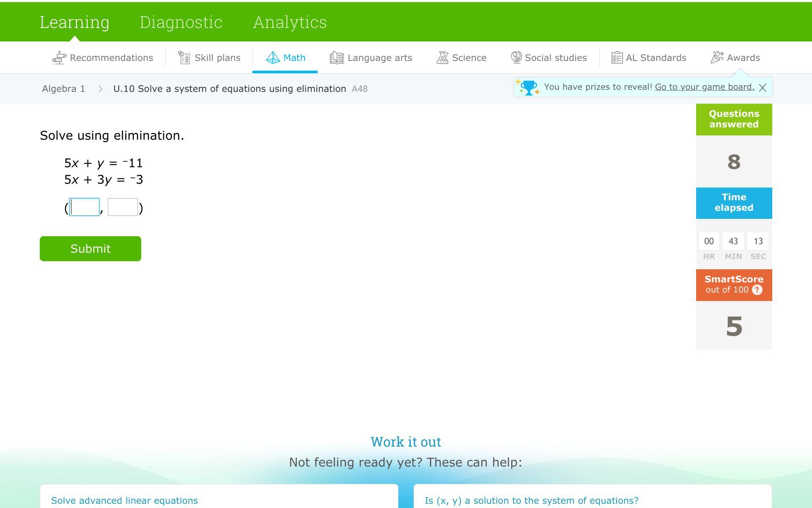Click the SmartScore help question mark
The image size is (812, 508).
pyautogui.click(x=757, y=290)
